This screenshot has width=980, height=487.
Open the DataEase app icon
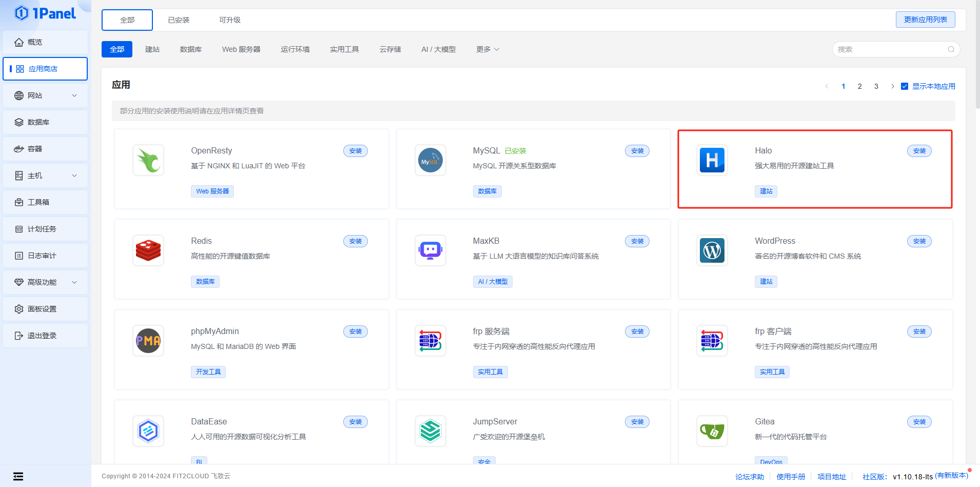[x=148, y=431]
